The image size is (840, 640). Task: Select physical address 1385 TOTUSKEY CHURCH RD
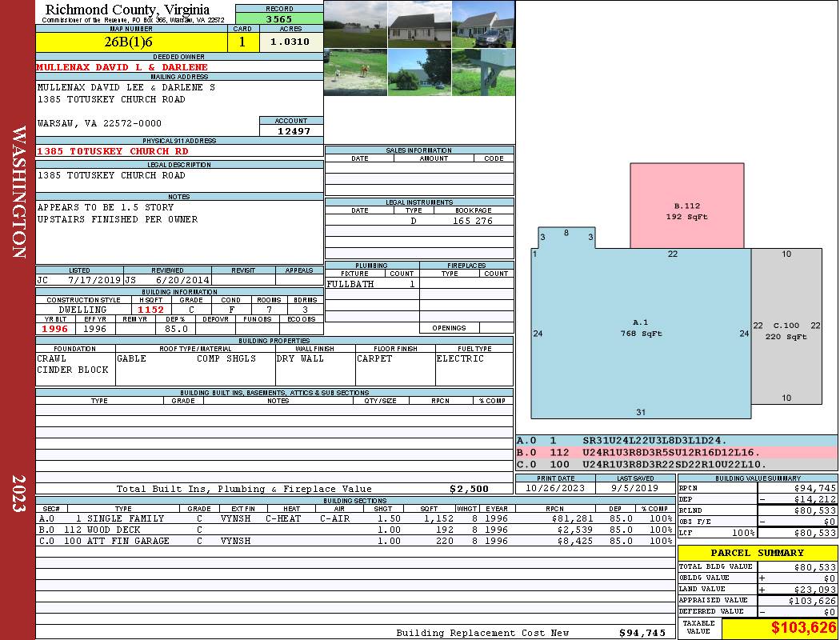tap(113, 151)
